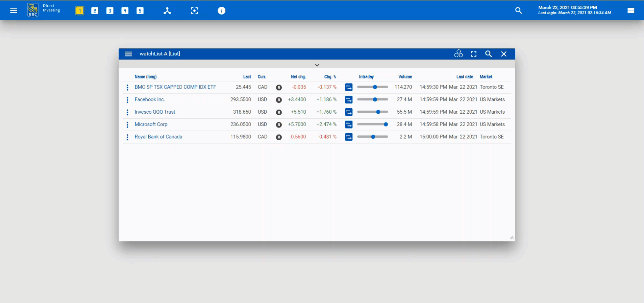644x303 pixels.
Task: Click the Intraday column header
Action: 366,77
